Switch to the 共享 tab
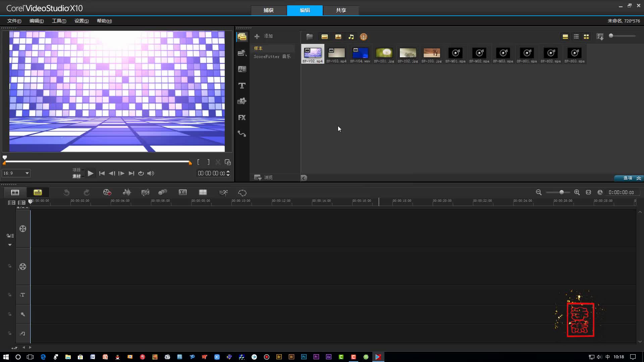The height and width of the screenshot is (362, 644). [341, 10]
